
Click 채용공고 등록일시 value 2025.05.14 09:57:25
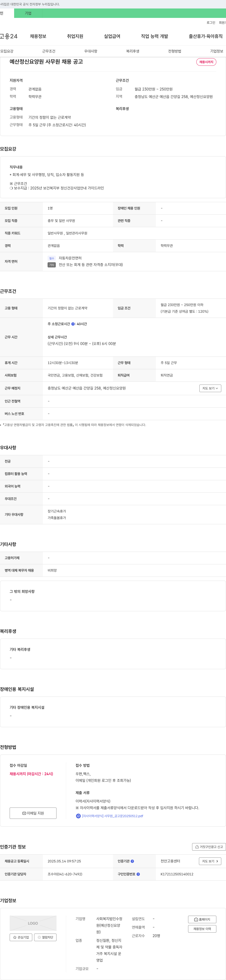click(64, 861)
